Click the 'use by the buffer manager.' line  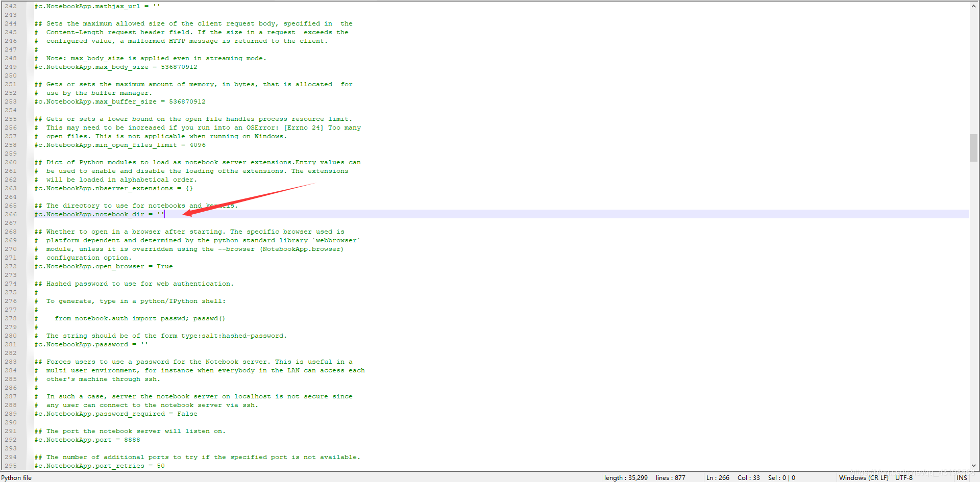(93, 93)
